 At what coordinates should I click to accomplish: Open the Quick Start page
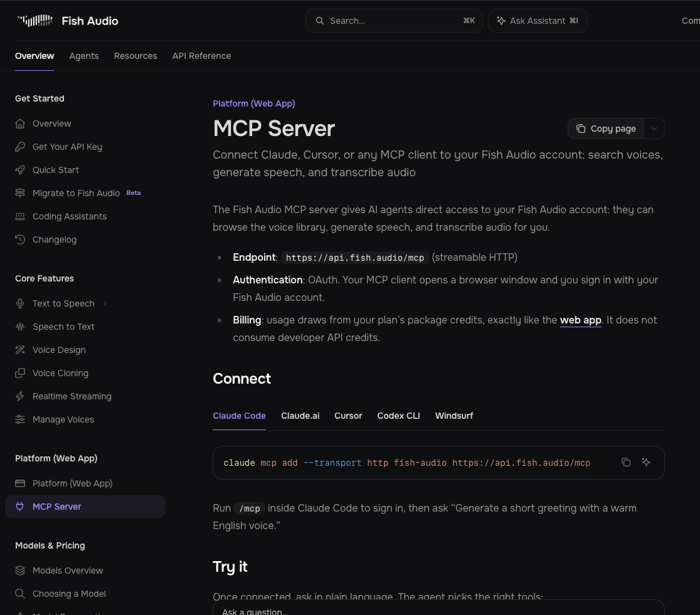56,170
